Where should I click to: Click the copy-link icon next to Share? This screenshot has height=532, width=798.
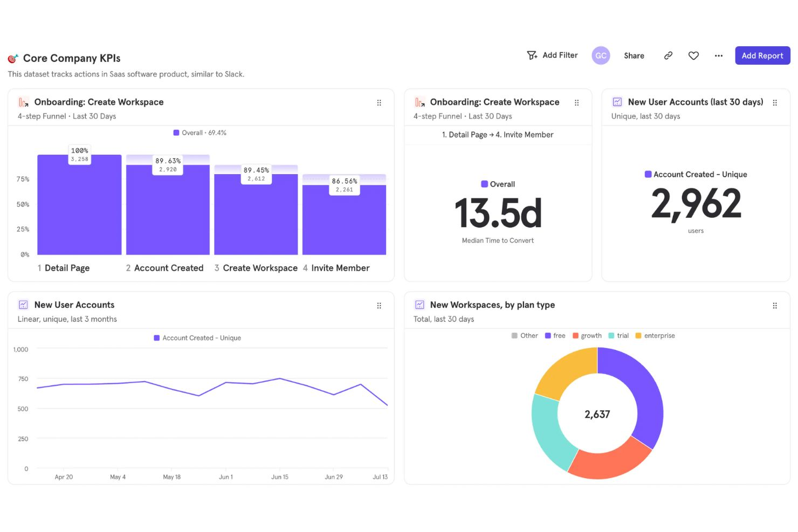(668, 55)
